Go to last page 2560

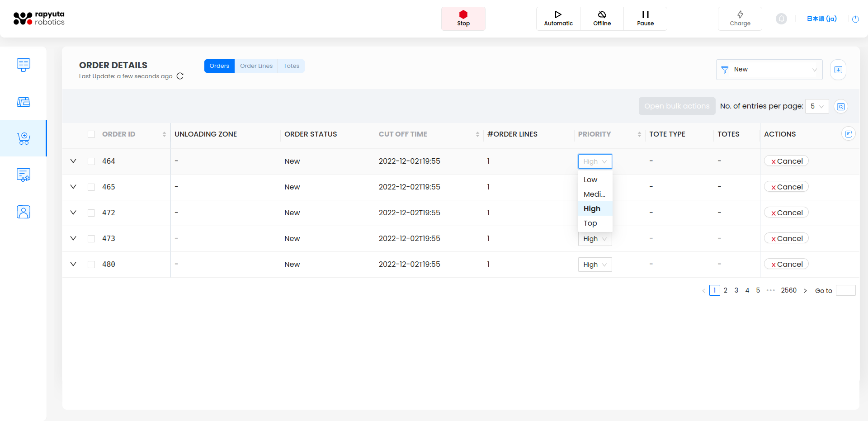click(789, 290)
